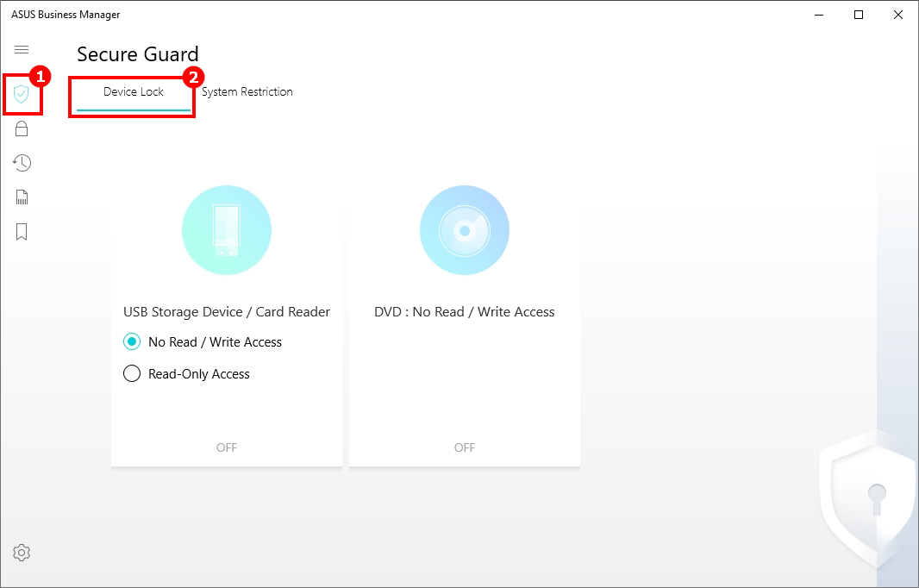Open the hamburger navigation menu
Viewport: 919px width, 588px height.
click(x=22, y=50)
